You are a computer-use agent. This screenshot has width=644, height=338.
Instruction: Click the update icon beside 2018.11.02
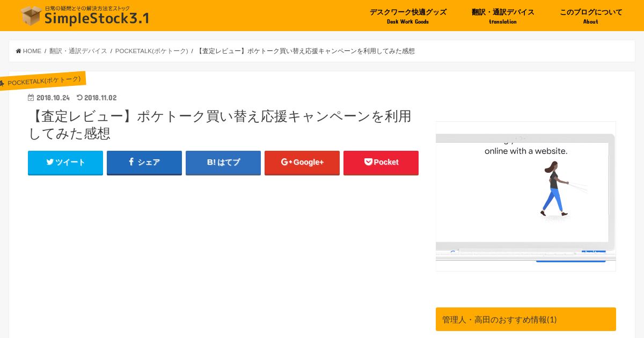tap(79, 98)
